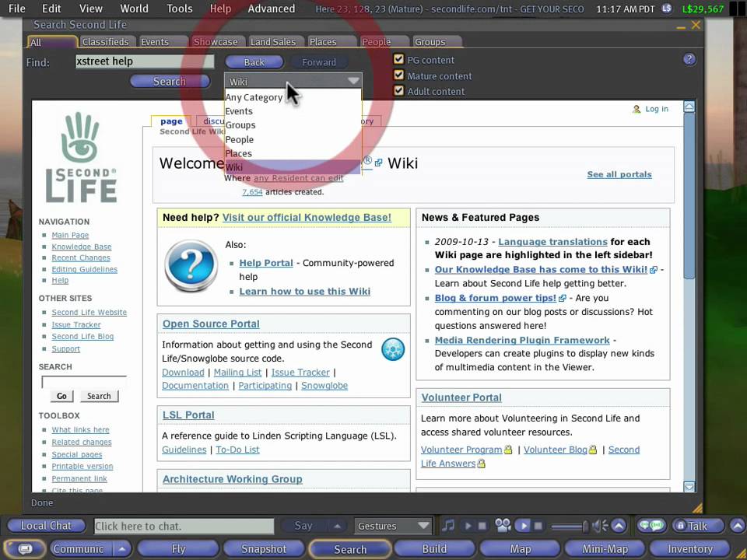Click the voice chat bubbles icon

coord(652,526)
